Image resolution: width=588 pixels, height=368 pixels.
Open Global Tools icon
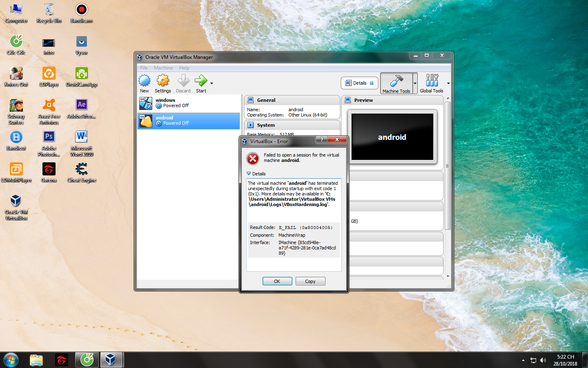point(432,81)
